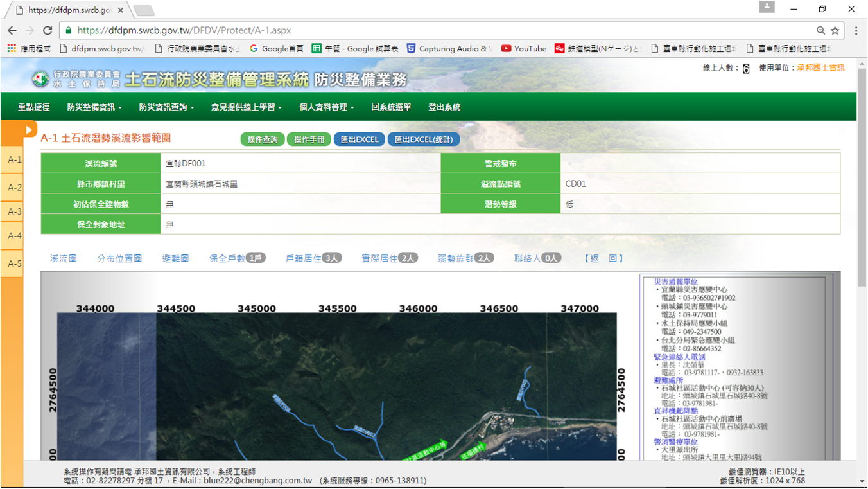
Task: Click the 匯出EXCEL(統計) button
Action: pyautogui.click(x=424, y=139)
